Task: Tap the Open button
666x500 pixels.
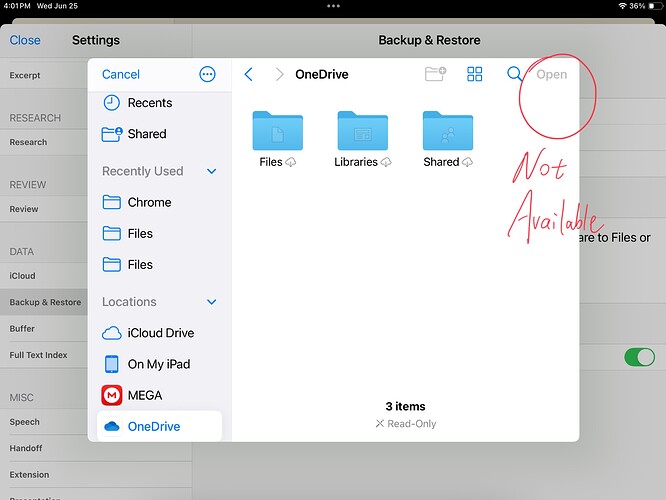Action: 551,74
